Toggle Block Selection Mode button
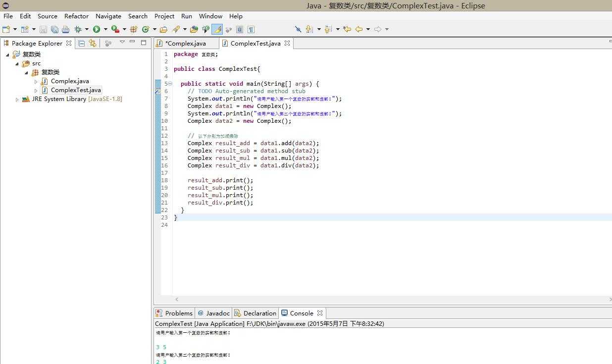The height and width of the screenshot is (364, 612). (x=240, y=29)
